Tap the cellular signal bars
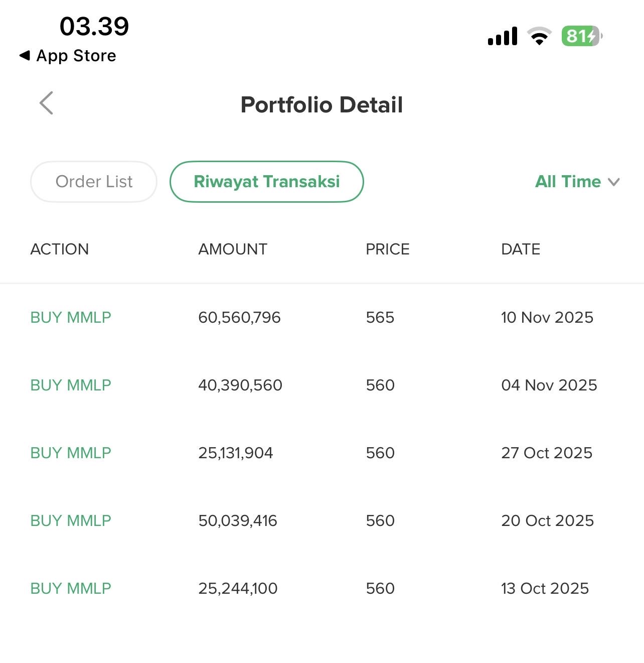 [x=503, y=36]
